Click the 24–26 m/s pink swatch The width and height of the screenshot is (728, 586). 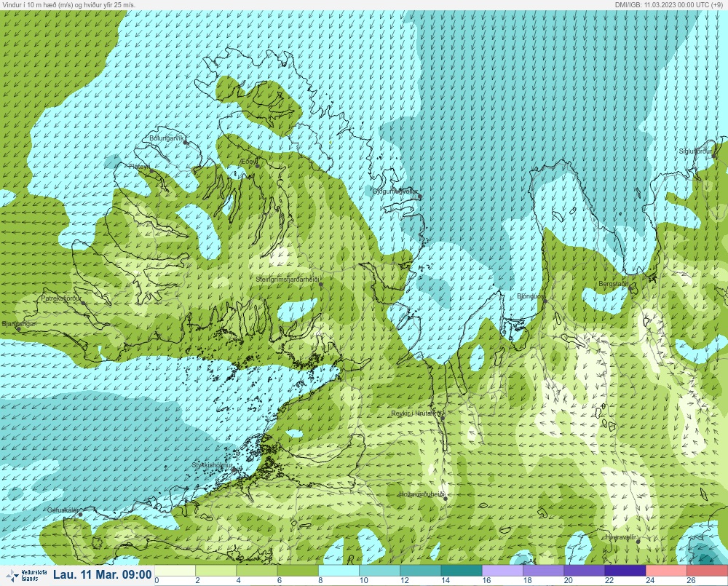point(666,571)
